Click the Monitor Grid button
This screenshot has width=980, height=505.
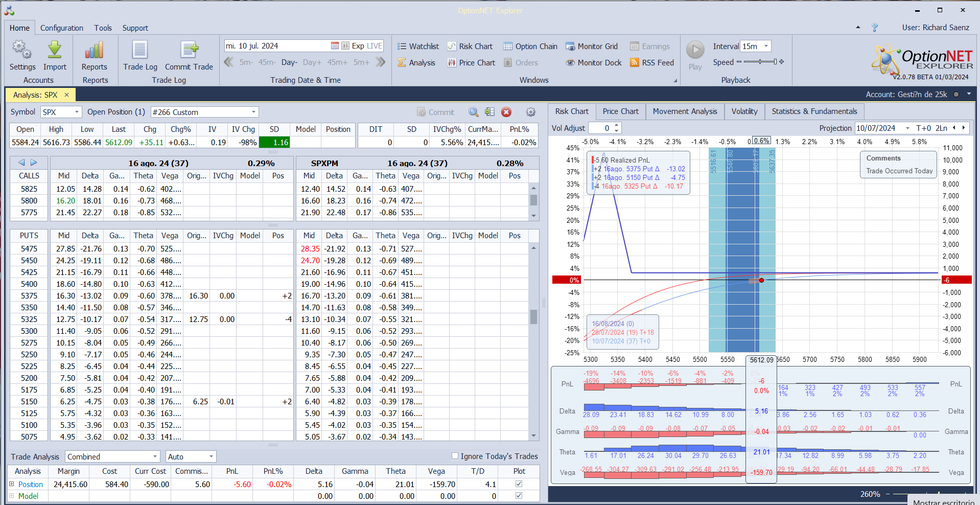(x=592, y=47)
